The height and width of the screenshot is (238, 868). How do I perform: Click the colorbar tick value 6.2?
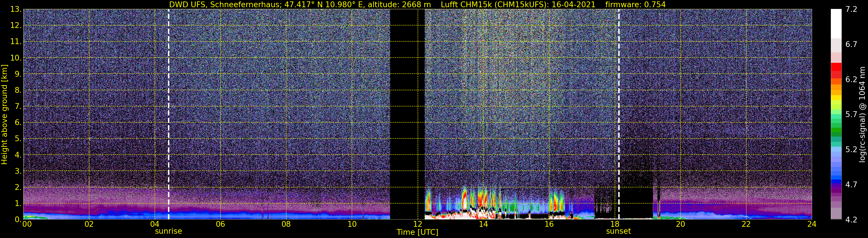(x=852, y=80)
